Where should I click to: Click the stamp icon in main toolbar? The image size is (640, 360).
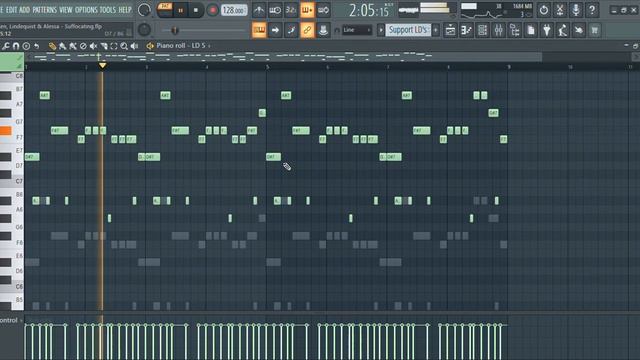point(323,30)
